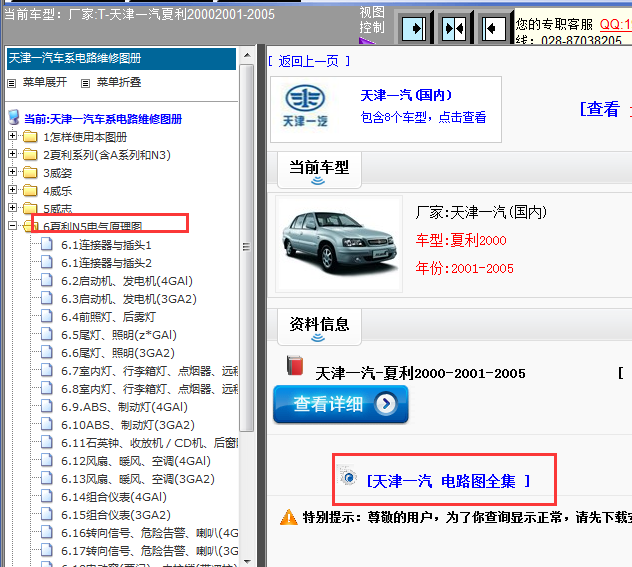The height and width of the screenshot is (567, 632).
Task: Open 6.1连接器与插头2 page
Action: click(x=106, y=263)
